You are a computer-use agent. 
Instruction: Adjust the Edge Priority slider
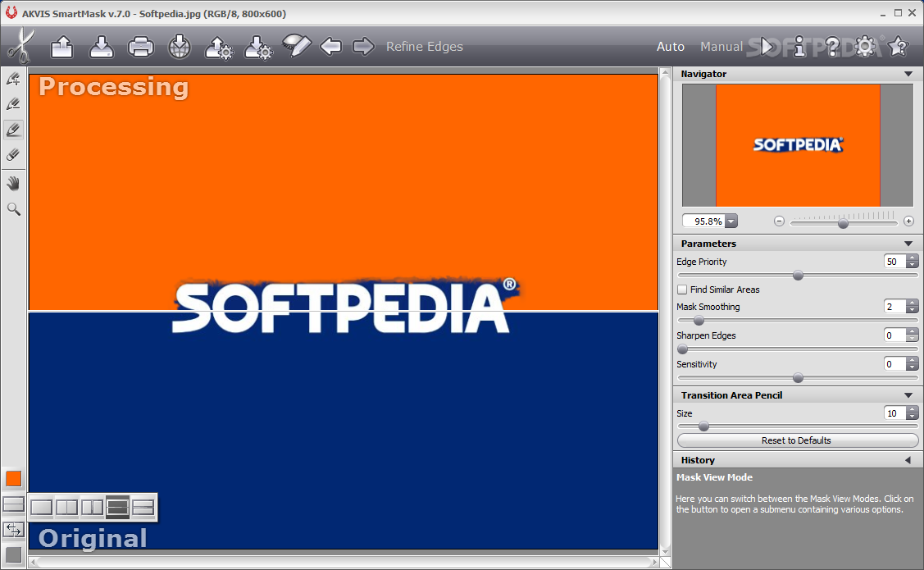pyautogui.click(x=798, y=276)
